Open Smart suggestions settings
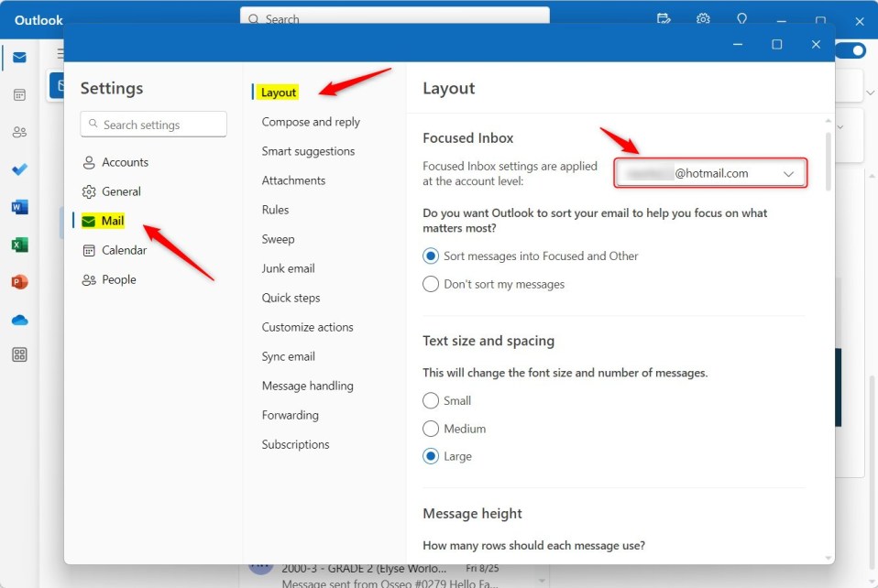This screenshot has width=878, height=588. [x=308, y=151]
